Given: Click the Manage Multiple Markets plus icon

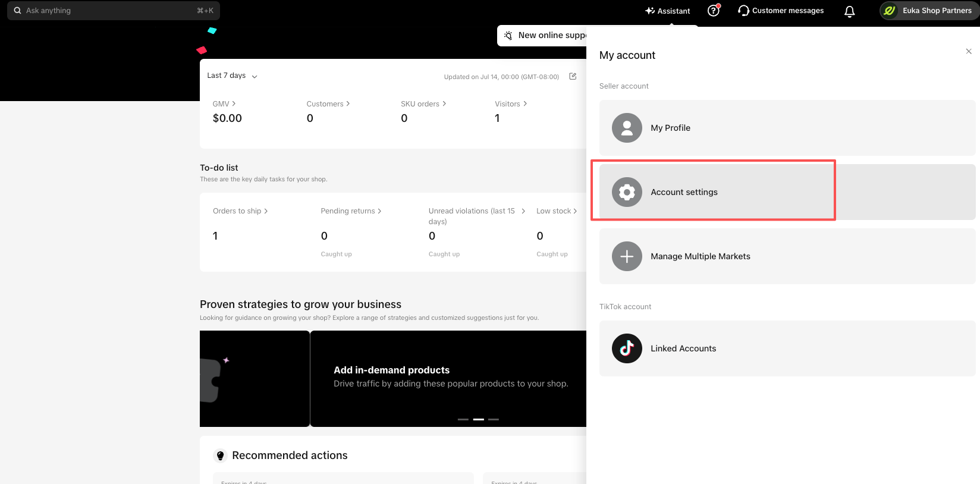Looking at the screenshot, I should (627, 256).
